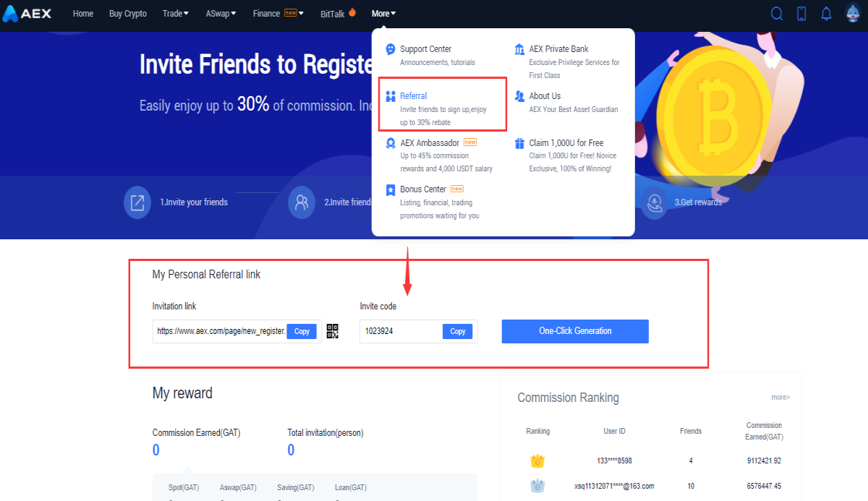Click user ID 133****8598
This screenshot has width=868, height=501.
tap(614, 461)
